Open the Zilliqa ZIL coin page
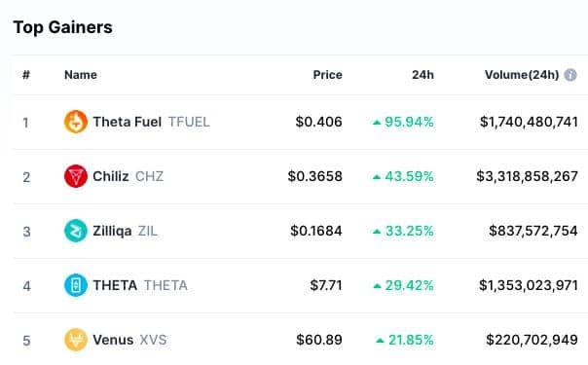This screenshot has height=365, width=588. (126, 231)
